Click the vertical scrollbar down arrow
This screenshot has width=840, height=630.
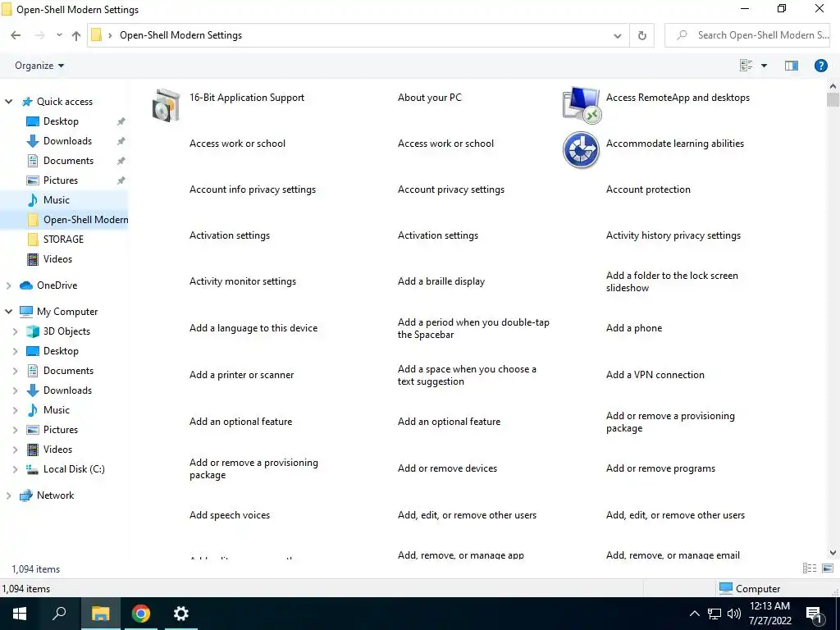833,552
